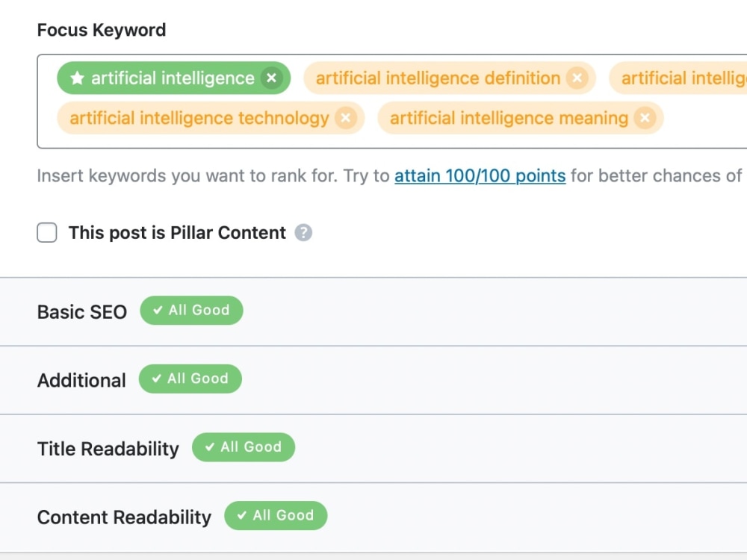Select the 'artificial intelligence meaning' keyword tag
Viewport: 747px width, 560px height.
[x=509, y=118]
